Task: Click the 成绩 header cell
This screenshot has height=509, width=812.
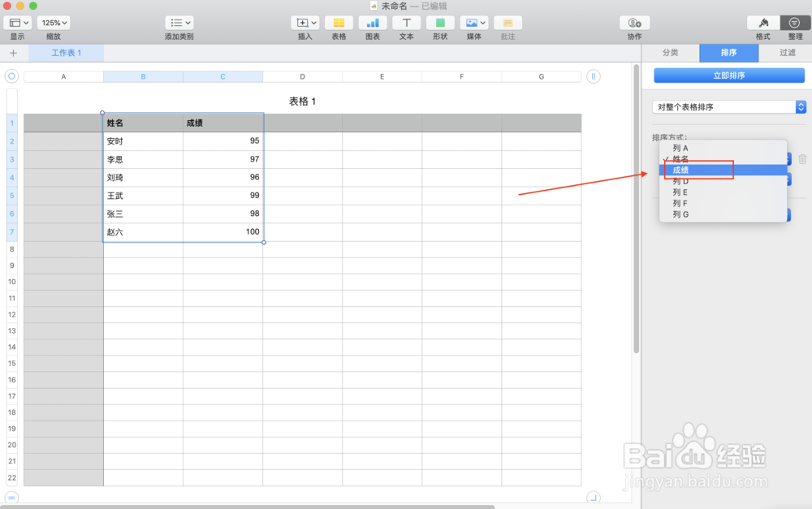Action: click(222, 123)
